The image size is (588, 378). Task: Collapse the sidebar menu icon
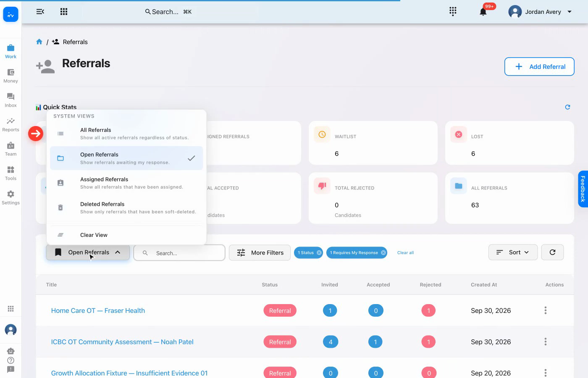[x=40, y=12]
